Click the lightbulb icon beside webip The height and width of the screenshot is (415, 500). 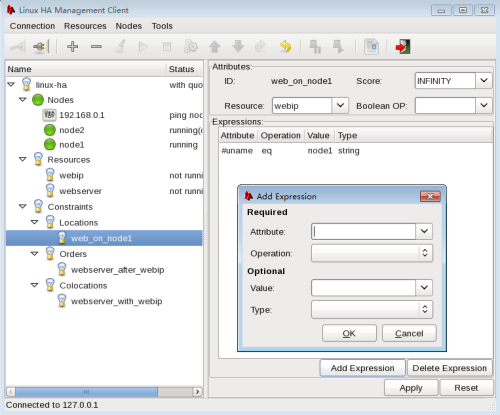click(x=50, y=175)
